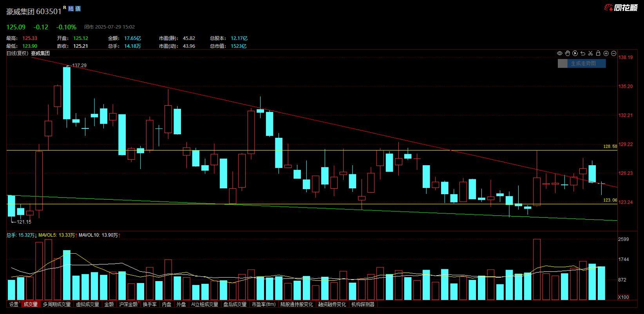644x314 pixels.
Task: Open the 设置 tab
Action: point(14,304)
